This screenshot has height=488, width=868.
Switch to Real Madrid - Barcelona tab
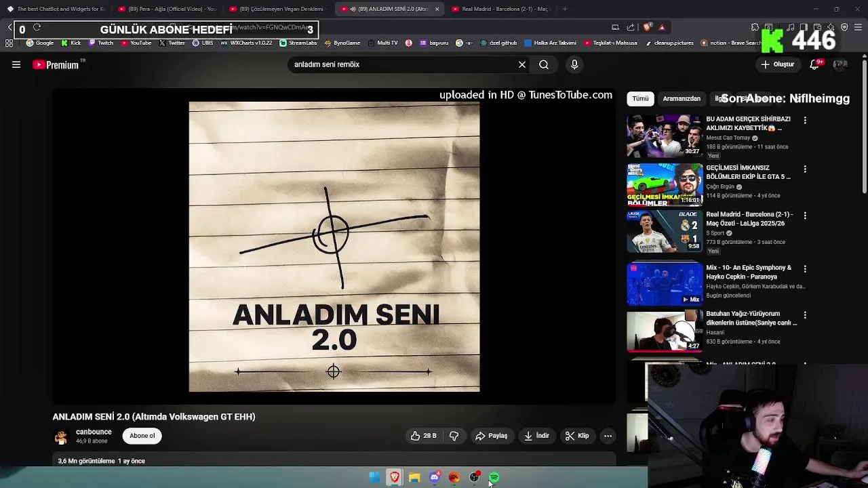tap(500, 9)
